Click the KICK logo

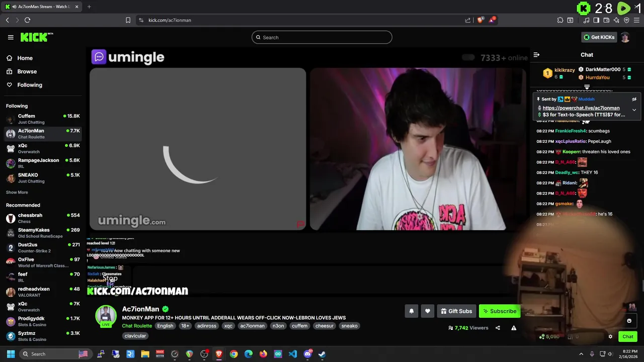point(37,37)
